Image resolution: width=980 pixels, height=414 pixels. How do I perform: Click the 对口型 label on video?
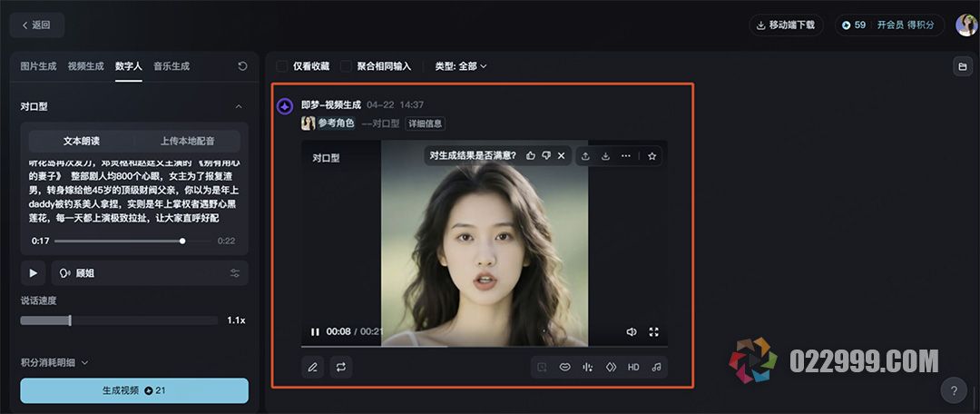[327, 158]
